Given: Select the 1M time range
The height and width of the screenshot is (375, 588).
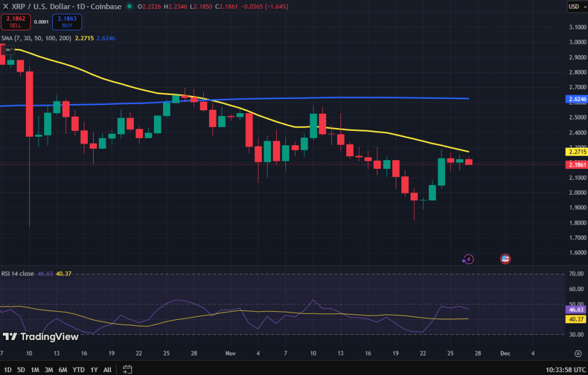Looking at the screenshot, I should tap(35, 370).
